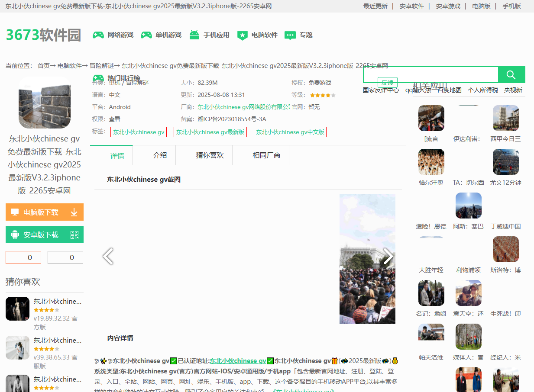Viewport: 534px width, 392px height.
Task: Select the 电脑软件 star shield icon
Action: tap(242, 35)
